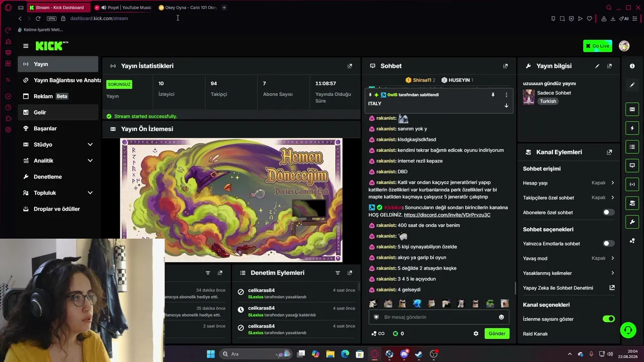Open Yayın Bağlantısı ve Anahtarı page
The width and height of the screenshot is (644, 362).
(59, 80)
